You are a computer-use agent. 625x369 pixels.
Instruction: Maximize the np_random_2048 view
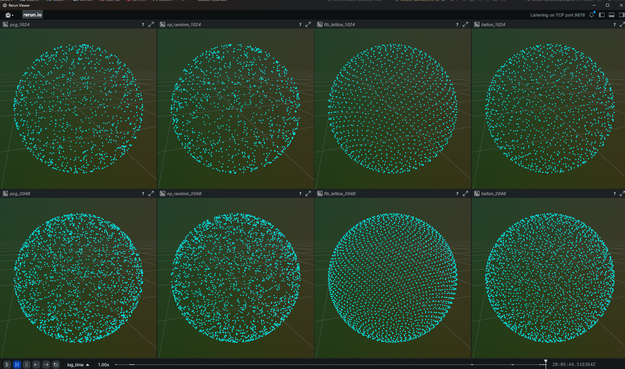(x=308, y=194)
